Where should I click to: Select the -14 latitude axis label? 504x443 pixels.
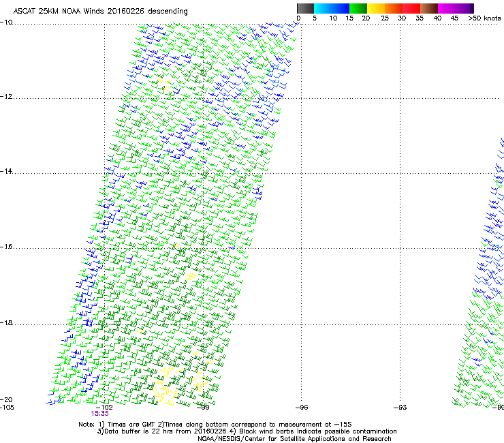coord(6,171)
